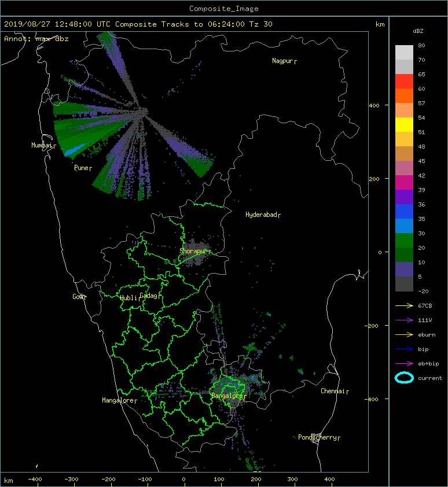Click the yellow 67CB track arrow in legend
The height and width of the screenshot is (487, 448).
pos(404,306)
